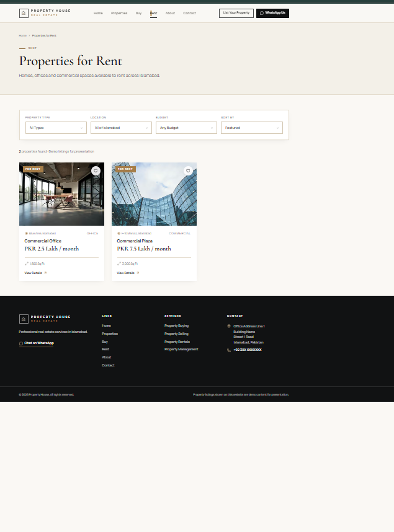The height and width of the screenshot is (532, 394).
Task: Click View Details for Commercial Office
Action: (x=35, y=273)
